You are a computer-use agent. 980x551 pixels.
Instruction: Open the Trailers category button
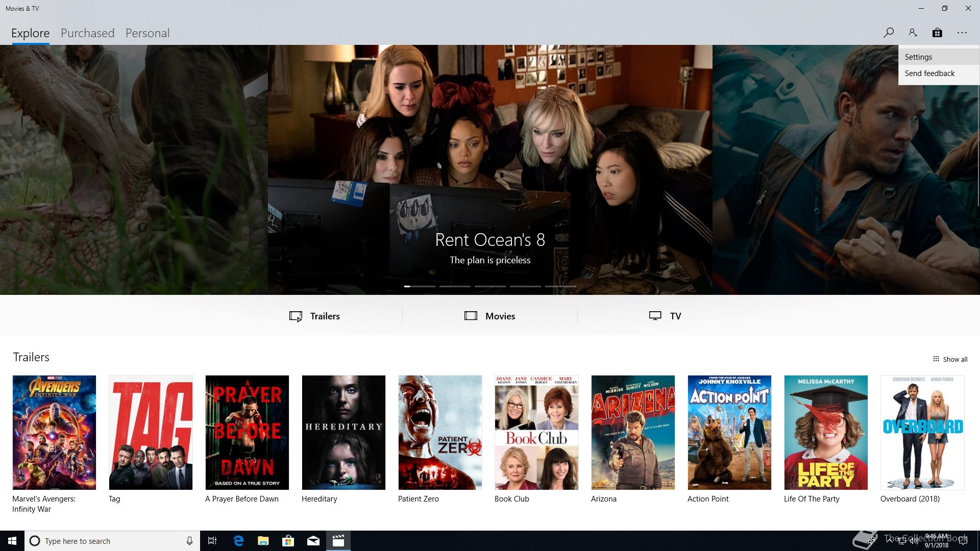[x=314, y=316]
